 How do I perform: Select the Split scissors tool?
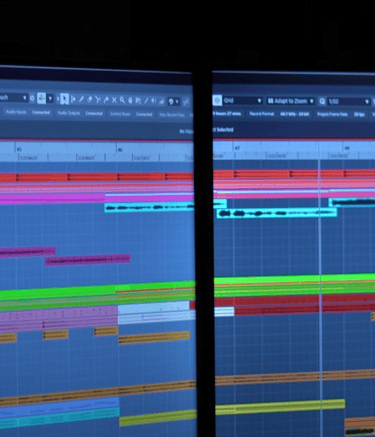[x=98, y=99]
